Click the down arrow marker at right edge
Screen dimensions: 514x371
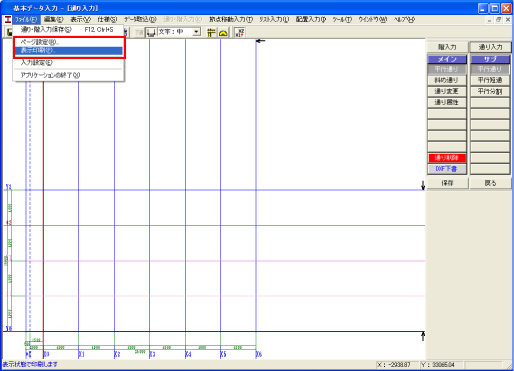coord(423,185)
